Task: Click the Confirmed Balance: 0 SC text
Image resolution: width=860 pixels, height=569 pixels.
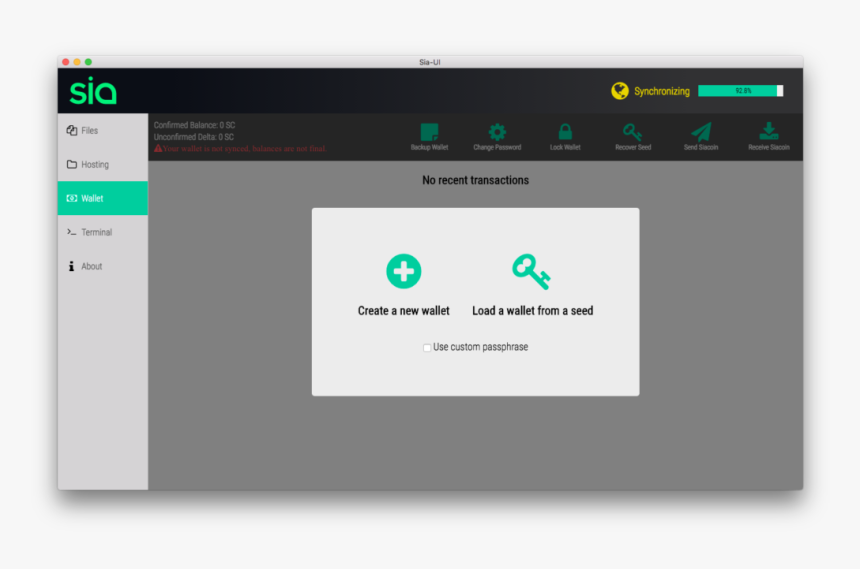Action: [x=194, y=125]
